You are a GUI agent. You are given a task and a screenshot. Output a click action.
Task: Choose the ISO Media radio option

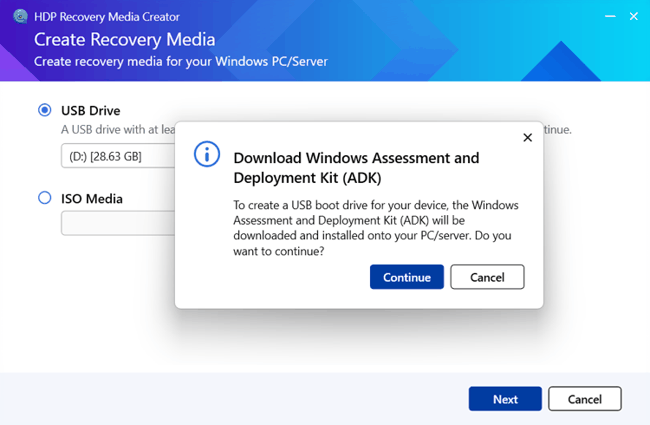pyautogui.click(x=44, y=198)
